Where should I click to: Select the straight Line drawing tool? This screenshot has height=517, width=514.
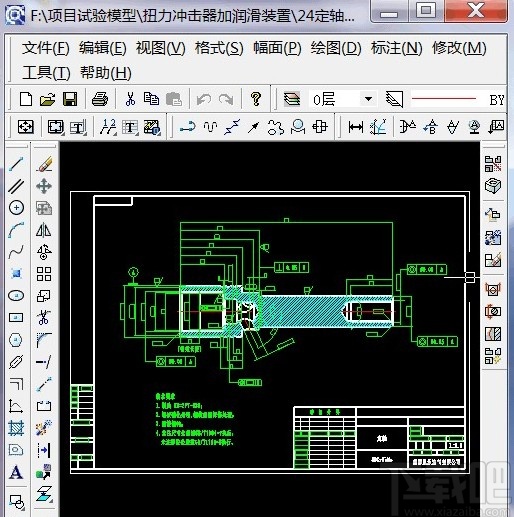coord(16,164)
